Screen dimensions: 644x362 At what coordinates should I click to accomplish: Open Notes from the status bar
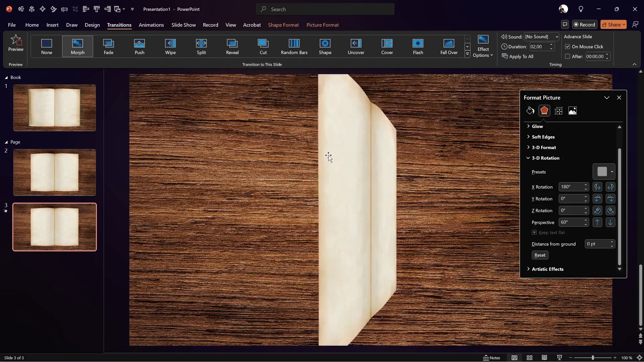click(491, 358)
